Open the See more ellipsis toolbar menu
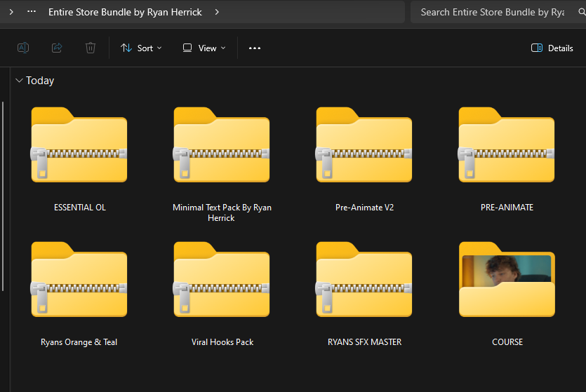 [x=255, y=48]
